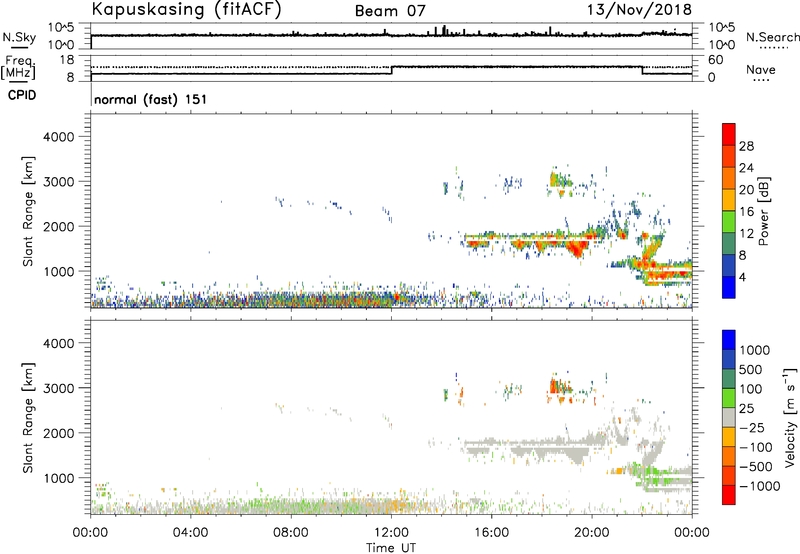Click the '−100' label on the Velocity colorbar
Viewport: 800px width, 554px height.
coord(755,447)
